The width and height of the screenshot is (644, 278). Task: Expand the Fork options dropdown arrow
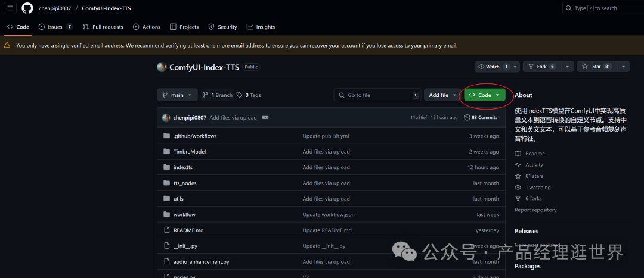[568, 67]
